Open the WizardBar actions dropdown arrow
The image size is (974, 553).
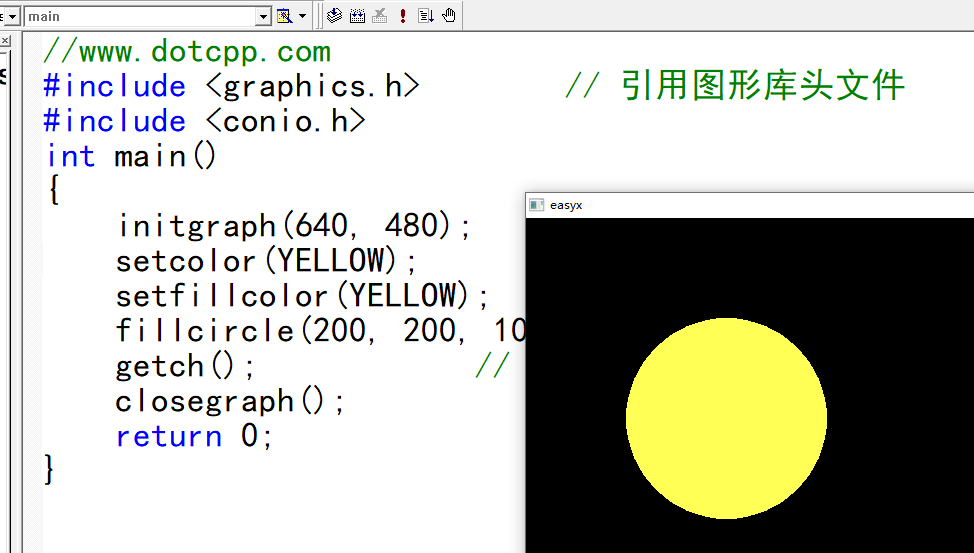(303, 16)
